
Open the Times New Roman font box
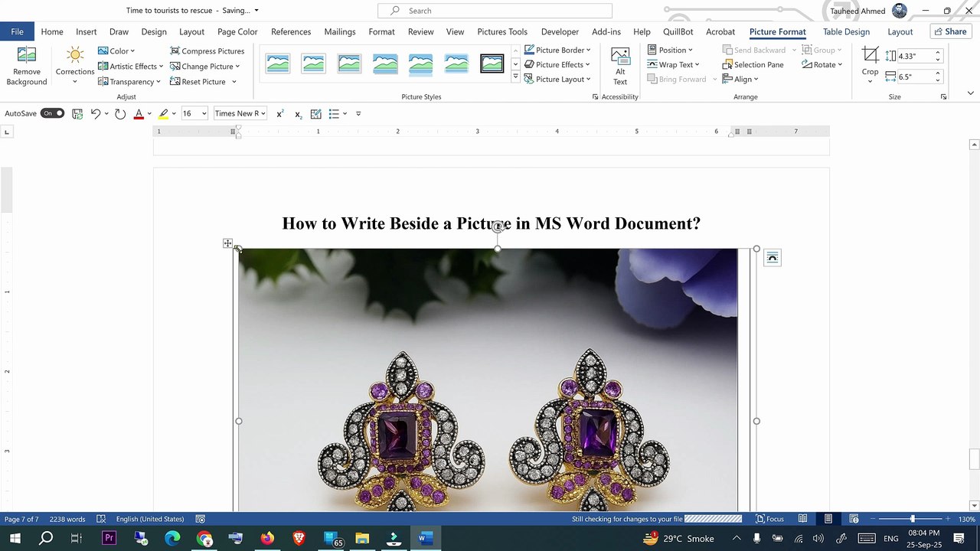pos(240,113)
